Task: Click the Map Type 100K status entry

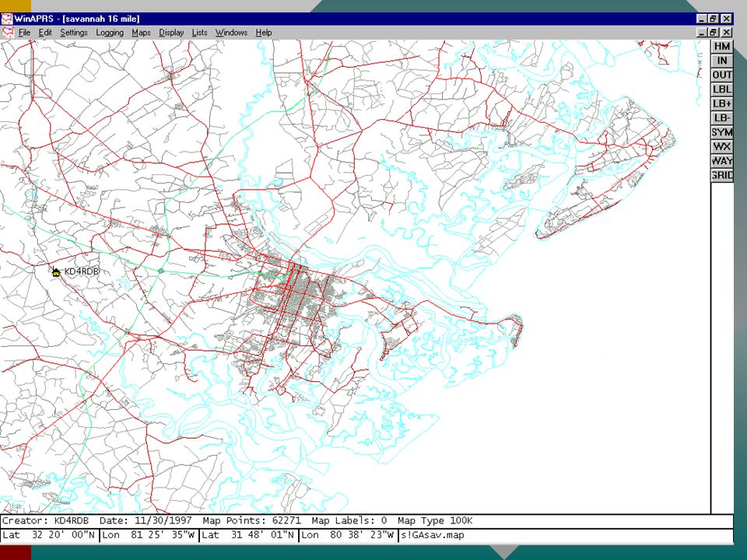Action: pos(435,520)
